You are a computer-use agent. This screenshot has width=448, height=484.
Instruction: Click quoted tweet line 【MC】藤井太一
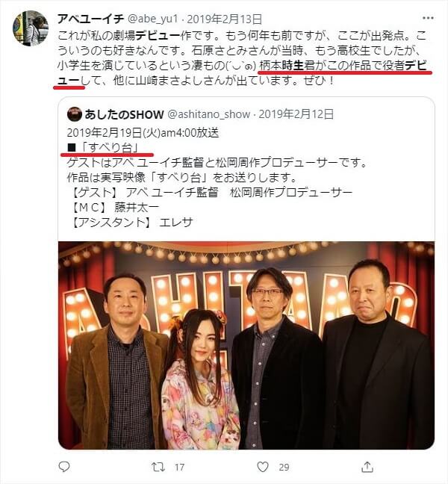pos(113,207)
